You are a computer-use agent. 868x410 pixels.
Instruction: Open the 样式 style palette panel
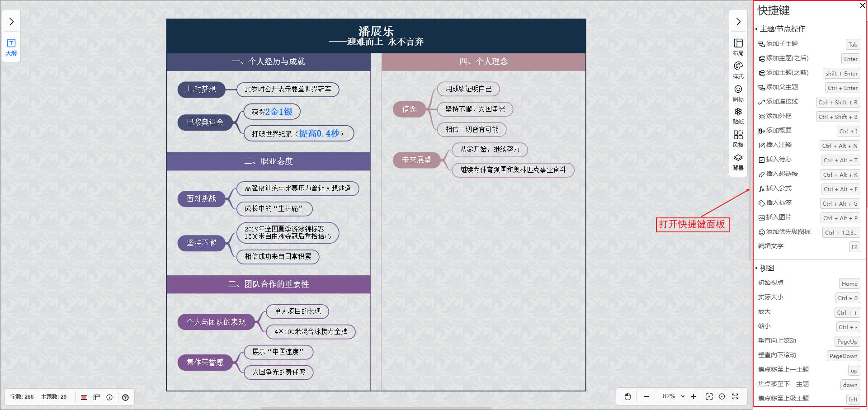point(738,70)
